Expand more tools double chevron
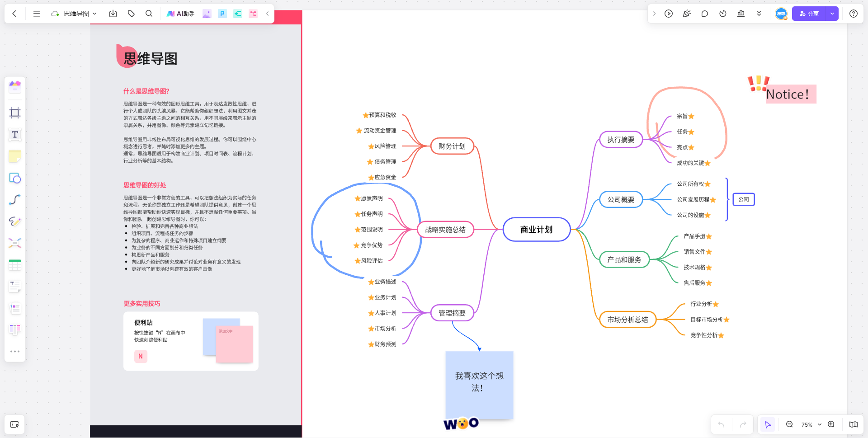Image resolution: width=868 pixels, height=438 pixels. tap(759, 14)
